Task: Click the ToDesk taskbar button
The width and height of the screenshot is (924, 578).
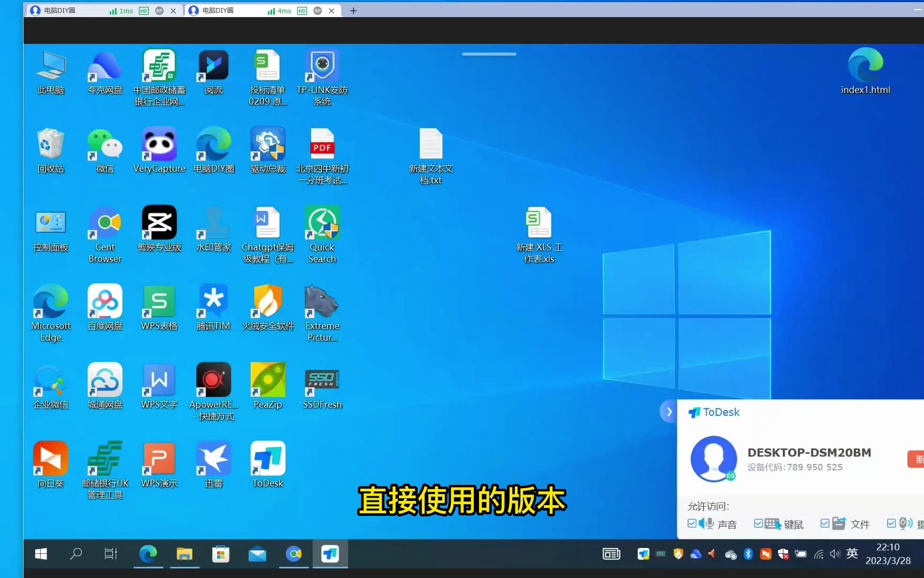Action: [x=330, y=554]
